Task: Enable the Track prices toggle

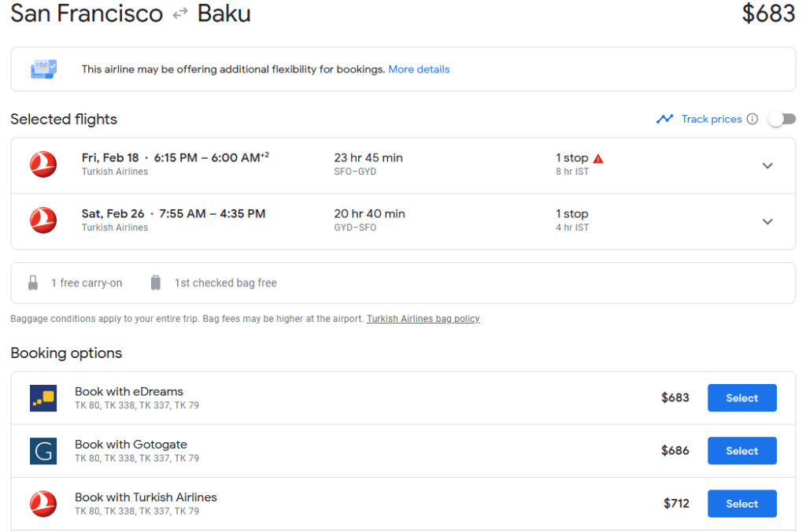Action: tap(782, 118)
